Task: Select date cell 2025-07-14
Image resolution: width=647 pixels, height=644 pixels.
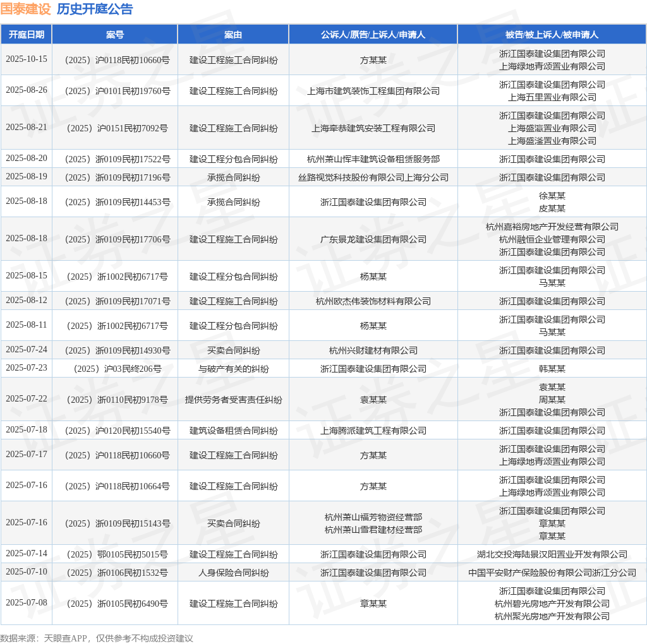Action: (27, 553)
